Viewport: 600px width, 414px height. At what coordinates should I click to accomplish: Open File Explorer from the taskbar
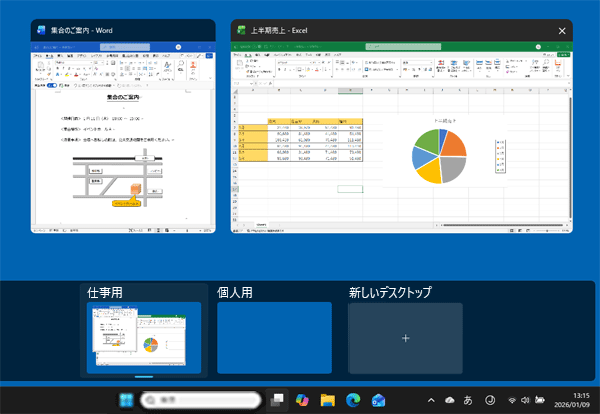click(x=328, y=400)
